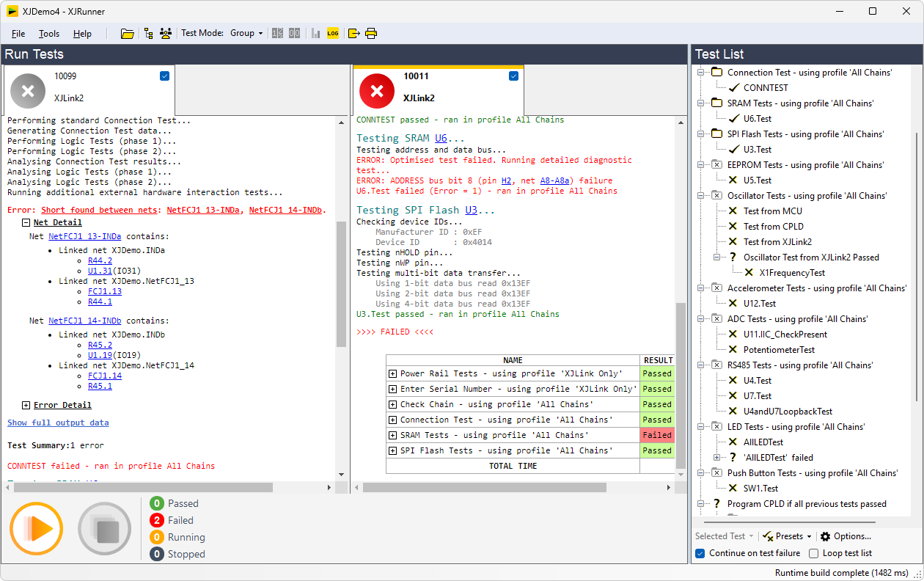Viewport: 924px width, 581px height.
Task: Open the Test Mode Group dropdown
Action: point(247,33)
